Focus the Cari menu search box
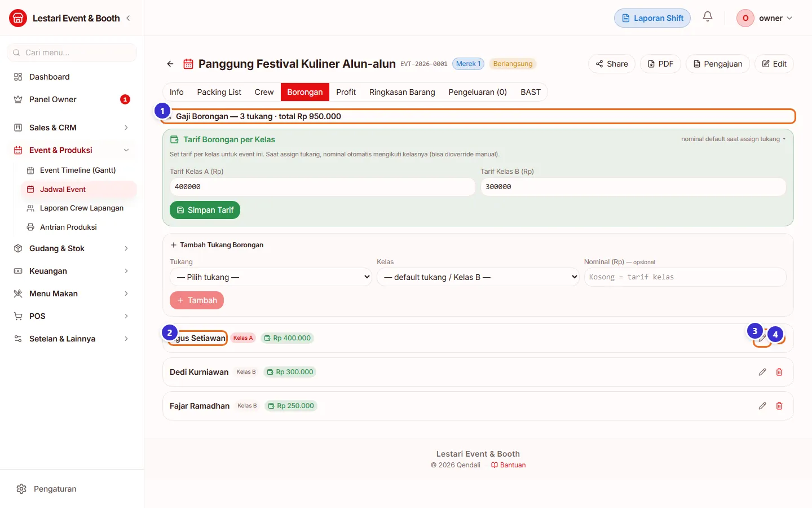This screenshot has width=812, height=508. pyautogui.click(x=72, y=52)
